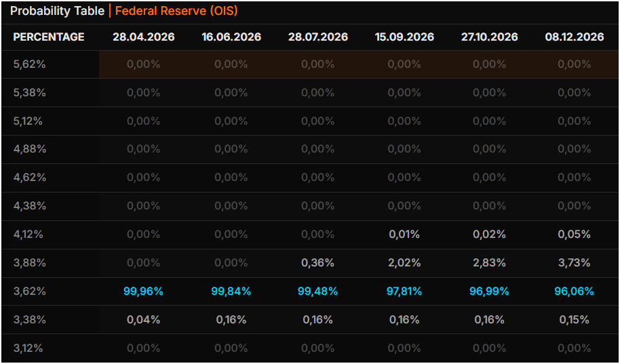Select the 28.04.2026 date column header
This screenshot has width=620, height=364.
[x=143, y=37]
